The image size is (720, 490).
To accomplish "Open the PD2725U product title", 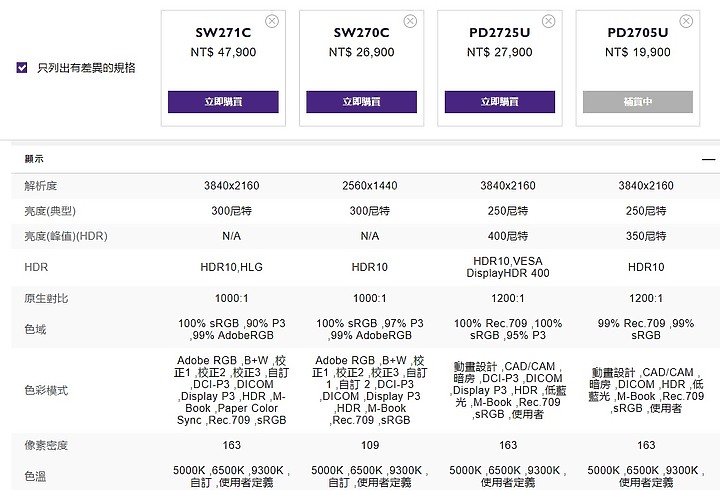I will click(500, 33).
